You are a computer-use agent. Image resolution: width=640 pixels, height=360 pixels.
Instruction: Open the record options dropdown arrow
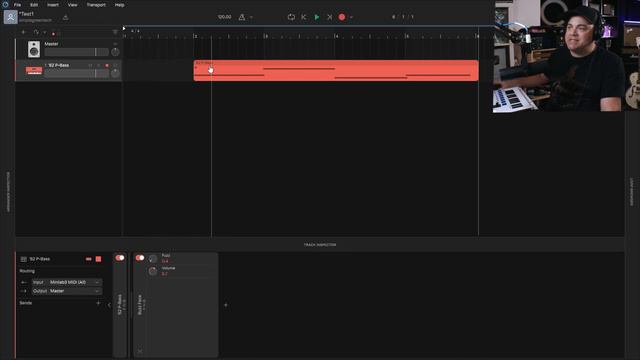351,17
